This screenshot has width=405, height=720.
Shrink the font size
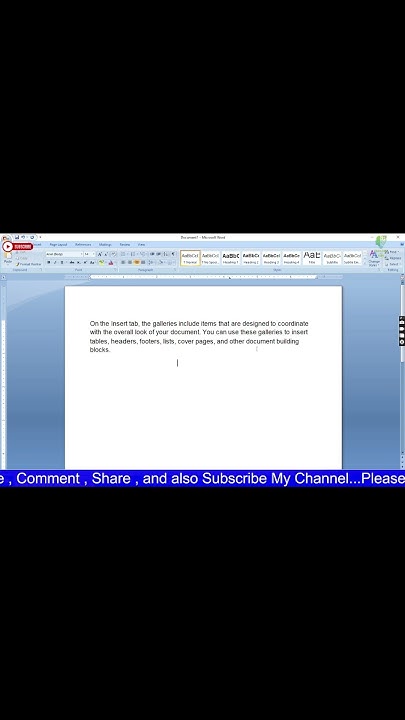pyautogui.click(x=106, y=254)
